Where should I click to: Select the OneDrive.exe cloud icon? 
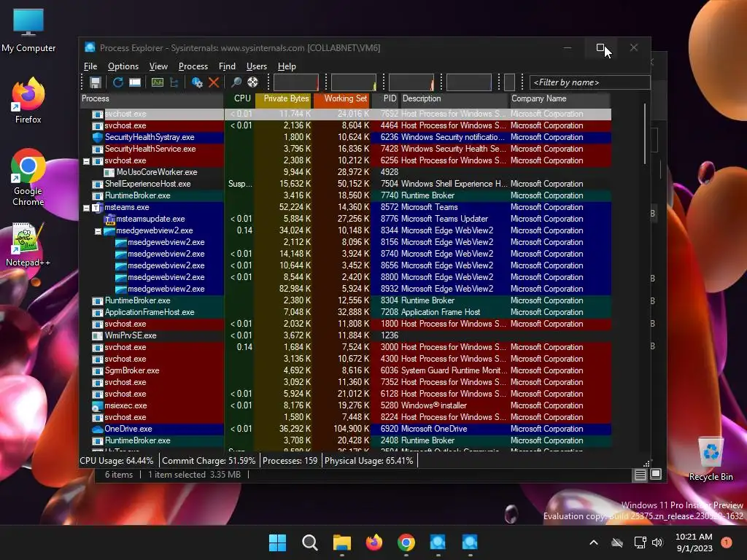97,429
